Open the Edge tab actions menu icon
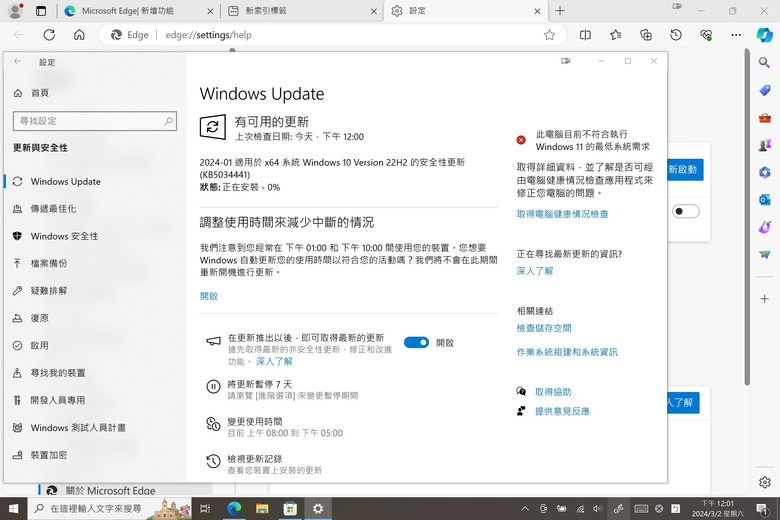The width and height of the screenshot is (780, 520). [41, 11]
